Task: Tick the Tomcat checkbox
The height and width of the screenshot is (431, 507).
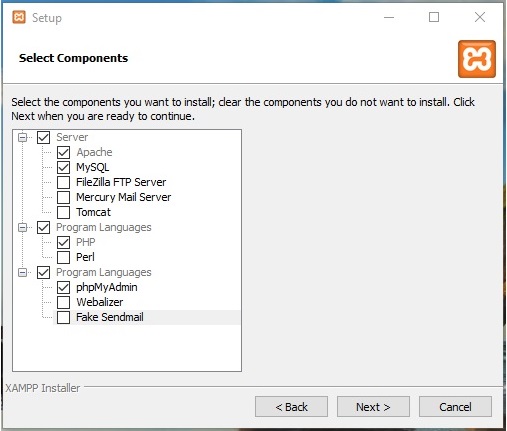Action: coord(63,212)
